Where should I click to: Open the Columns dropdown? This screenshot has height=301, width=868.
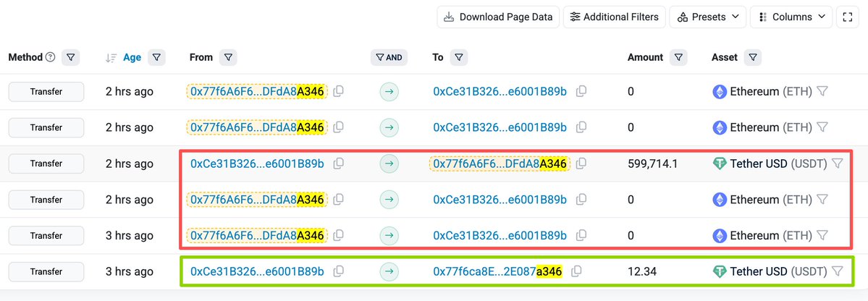click(x=791, y=17)
